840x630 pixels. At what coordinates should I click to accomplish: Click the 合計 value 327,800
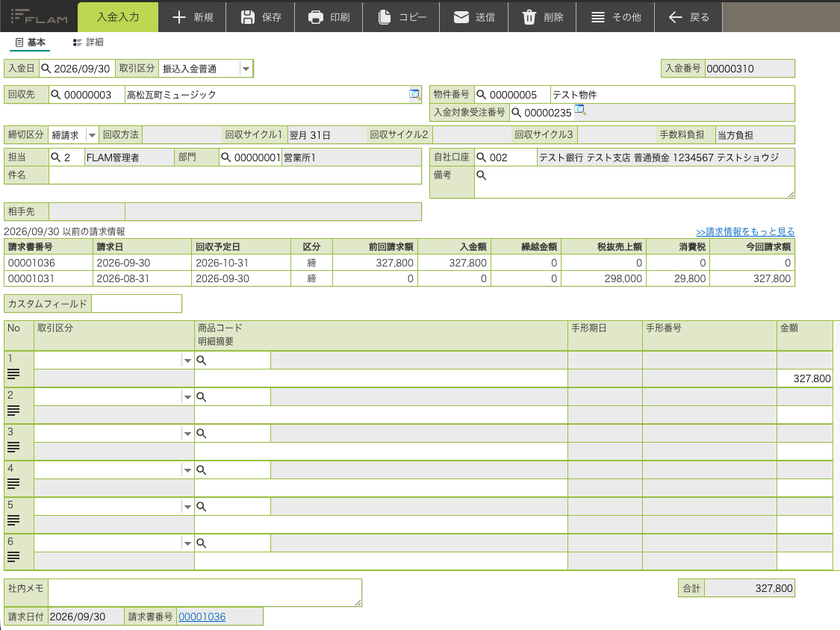[x=749, y=588]
